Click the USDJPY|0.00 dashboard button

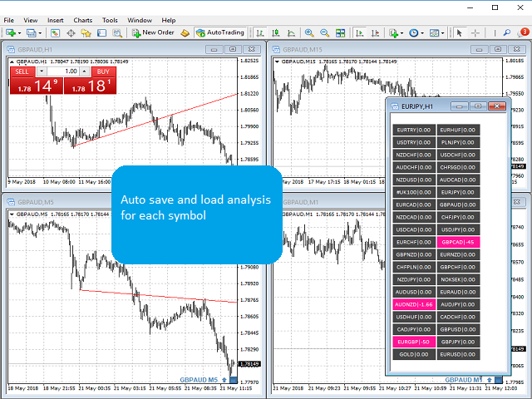(458, 229)
